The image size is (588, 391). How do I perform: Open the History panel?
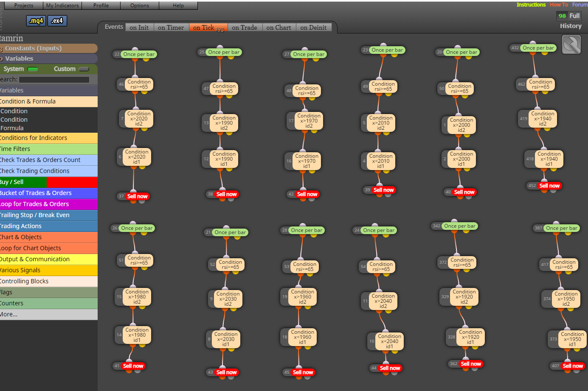pos(571,26)
